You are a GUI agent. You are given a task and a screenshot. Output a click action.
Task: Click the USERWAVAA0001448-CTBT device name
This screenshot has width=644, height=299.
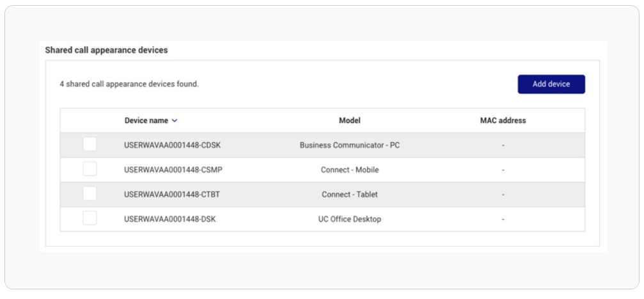click(x=172, y=195)
